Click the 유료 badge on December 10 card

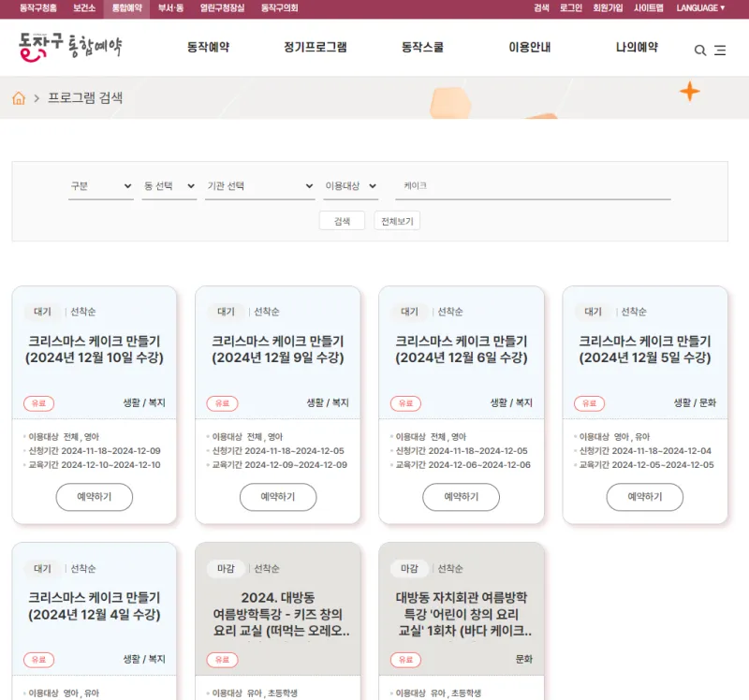(x=38, y=403)
